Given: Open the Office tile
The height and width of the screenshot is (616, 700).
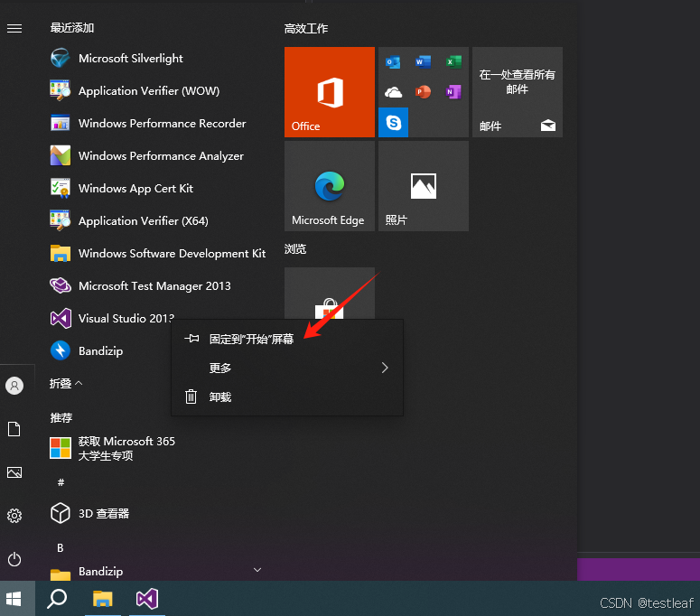Looking at the screenshot, I should tap(330, 92).
